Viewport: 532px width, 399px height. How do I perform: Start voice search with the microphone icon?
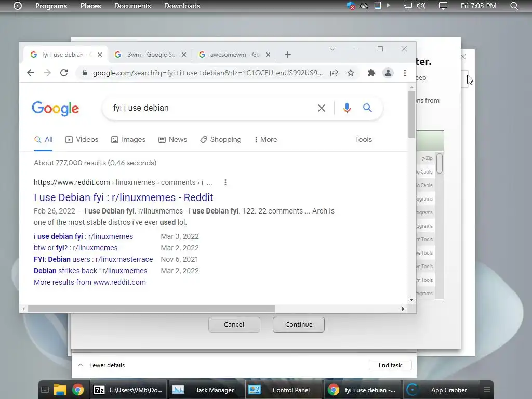click(x=347, y=108)
